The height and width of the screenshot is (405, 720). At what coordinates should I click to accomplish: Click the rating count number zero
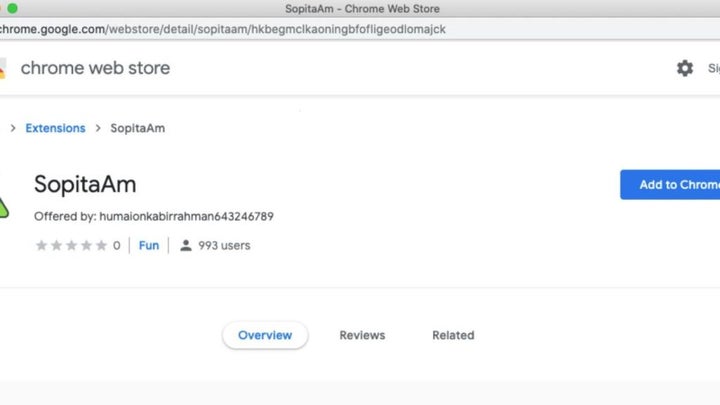click(x=116, y=245)
